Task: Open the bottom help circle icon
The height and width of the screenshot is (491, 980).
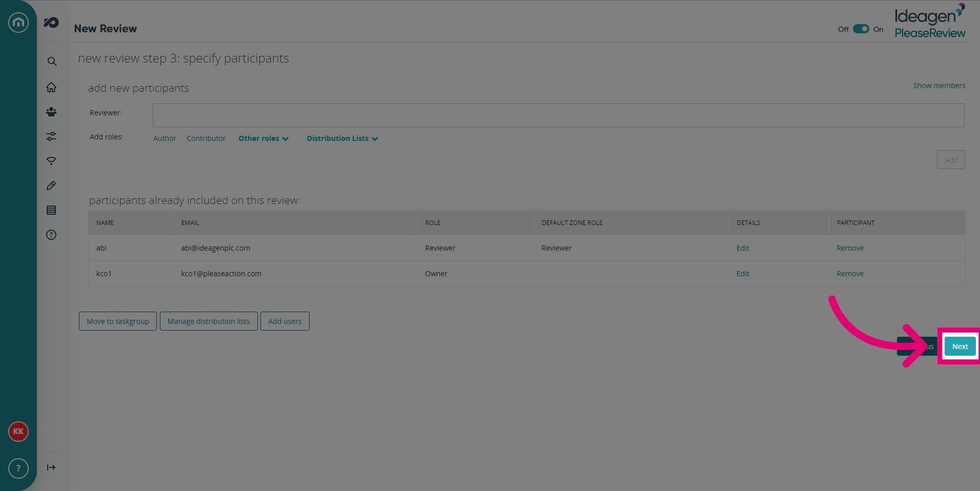Action: pyautogui.click(x=18, y=468)
